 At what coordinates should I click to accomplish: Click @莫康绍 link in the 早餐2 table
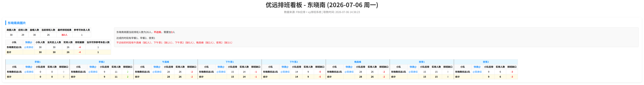pyautogui.click(x=93, y=72)
